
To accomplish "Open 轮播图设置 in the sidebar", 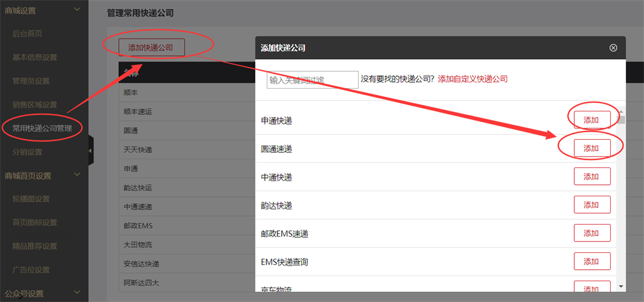I will click(31, 199).
